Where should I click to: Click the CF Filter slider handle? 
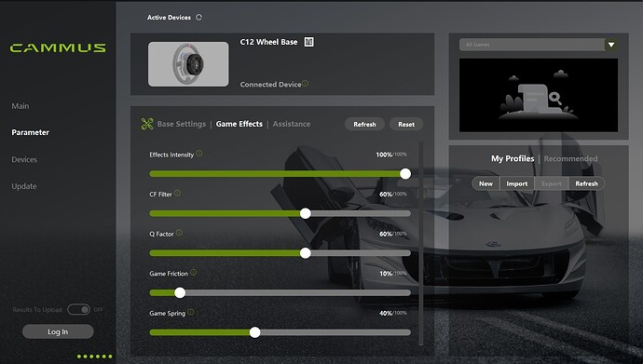(305, 213)
